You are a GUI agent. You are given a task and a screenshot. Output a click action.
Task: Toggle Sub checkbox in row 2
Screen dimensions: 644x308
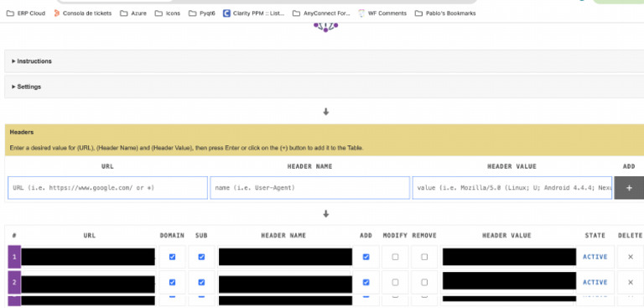coord(201,283)
